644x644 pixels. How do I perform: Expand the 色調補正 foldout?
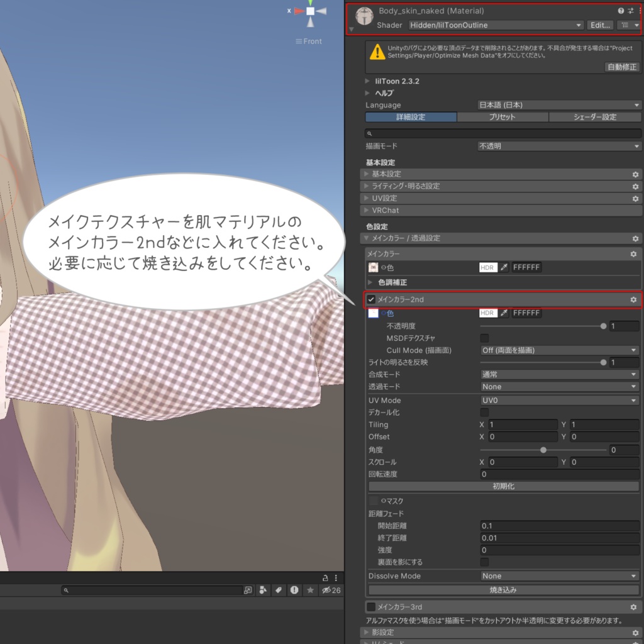[x=370, y=282]
